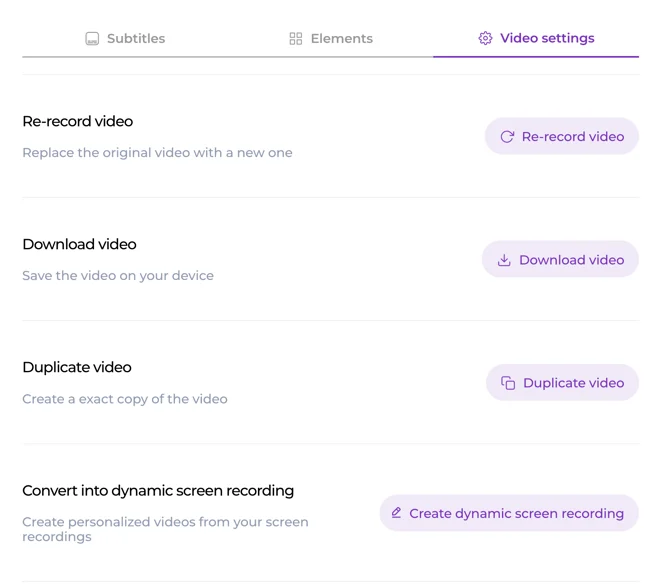Click the pencil icon in Create dynamic button
655x587 pixels.
[397, 513]
